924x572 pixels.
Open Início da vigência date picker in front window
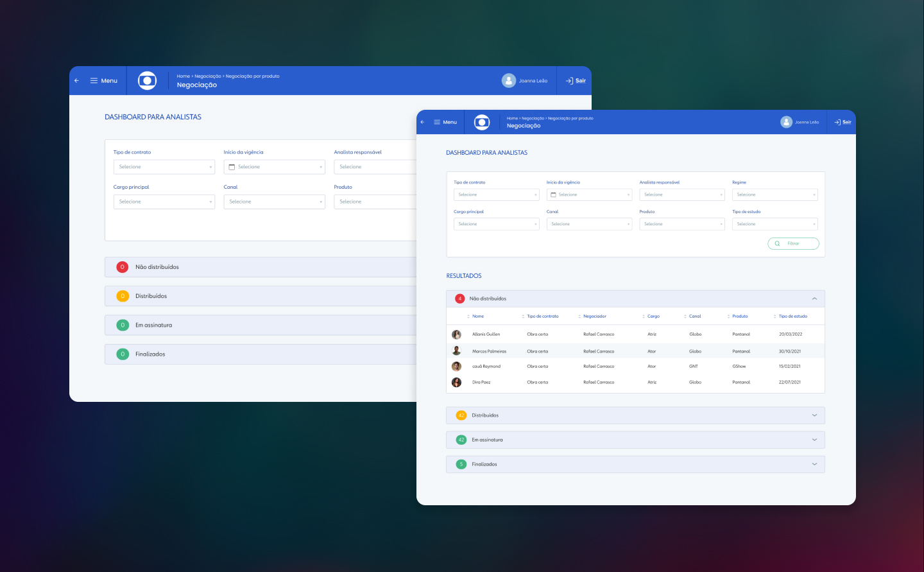point(589,195)
